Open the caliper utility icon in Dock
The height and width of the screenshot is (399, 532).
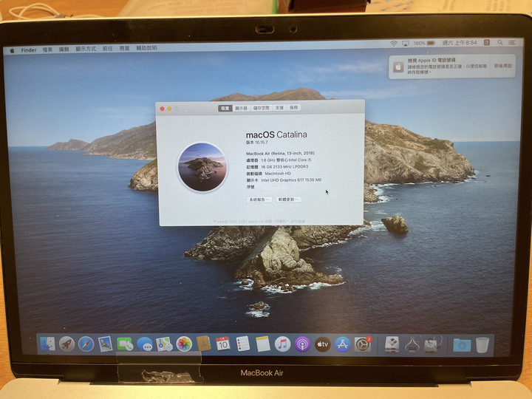(x=412, y=344)
